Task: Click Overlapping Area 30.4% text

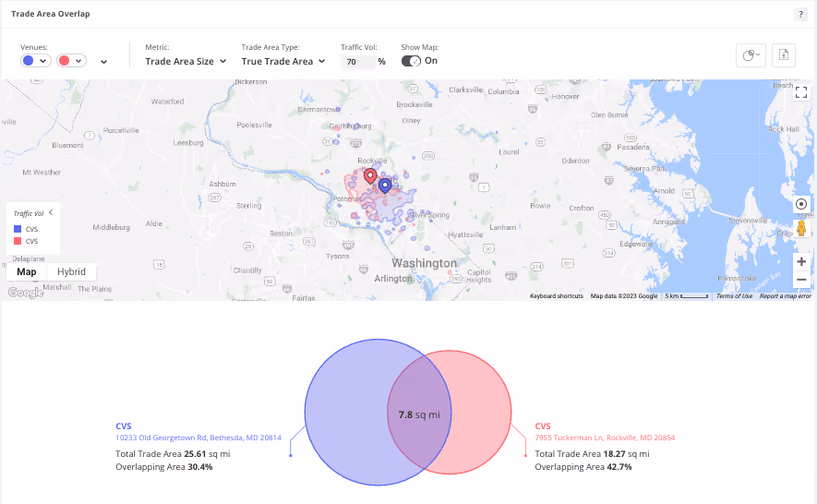Action: coord(164,467)
